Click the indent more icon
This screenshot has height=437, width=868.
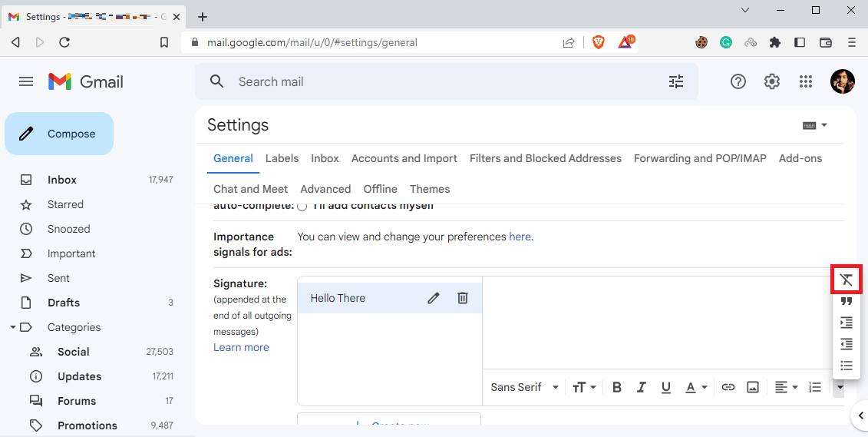pos(846,323)
